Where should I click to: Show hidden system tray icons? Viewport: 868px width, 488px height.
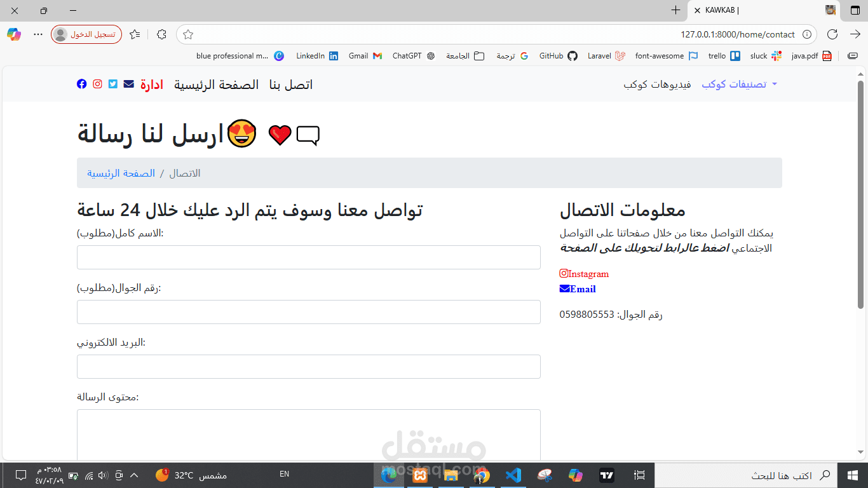click(x=134, y=475)
